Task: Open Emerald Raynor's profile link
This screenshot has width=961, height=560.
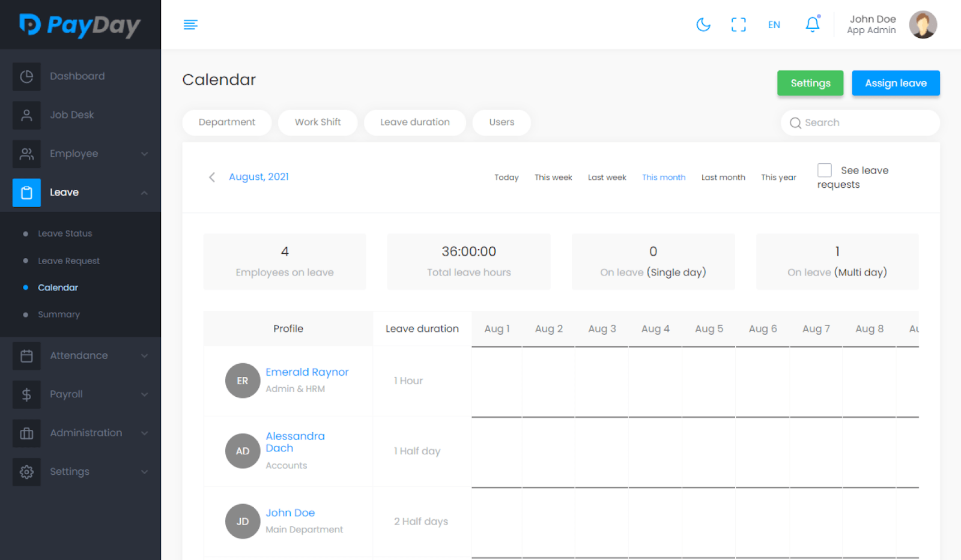Action: point(307,372)
